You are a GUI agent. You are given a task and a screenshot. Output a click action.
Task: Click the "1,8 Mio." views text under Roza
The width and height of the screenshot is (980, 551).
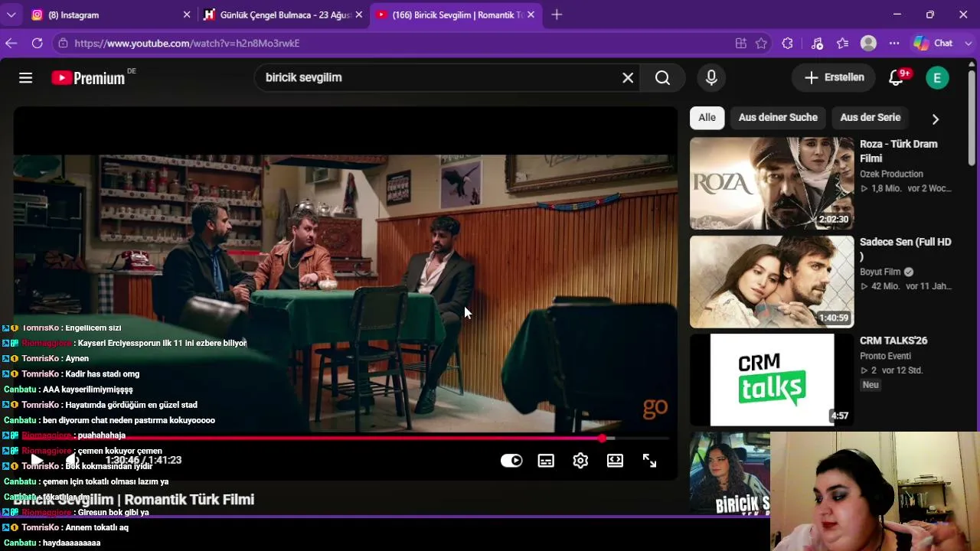click(888, 188)
